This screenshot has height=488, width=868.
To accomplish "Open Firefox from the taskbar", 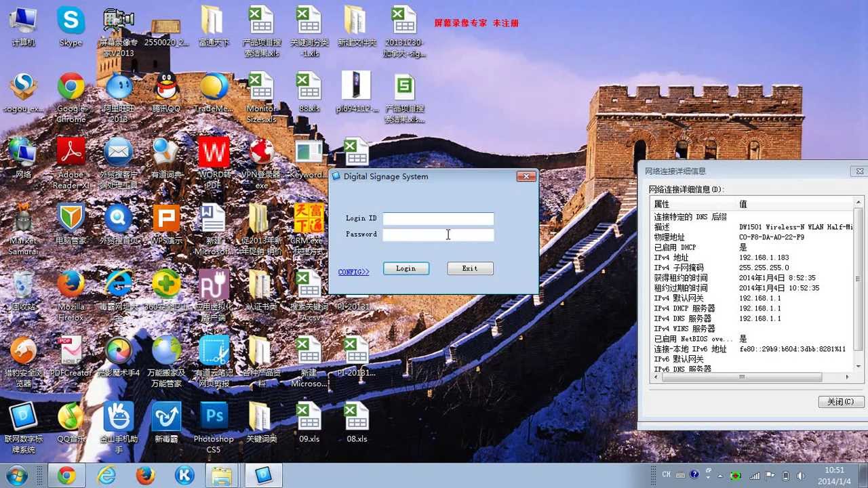I will (145, 476).
